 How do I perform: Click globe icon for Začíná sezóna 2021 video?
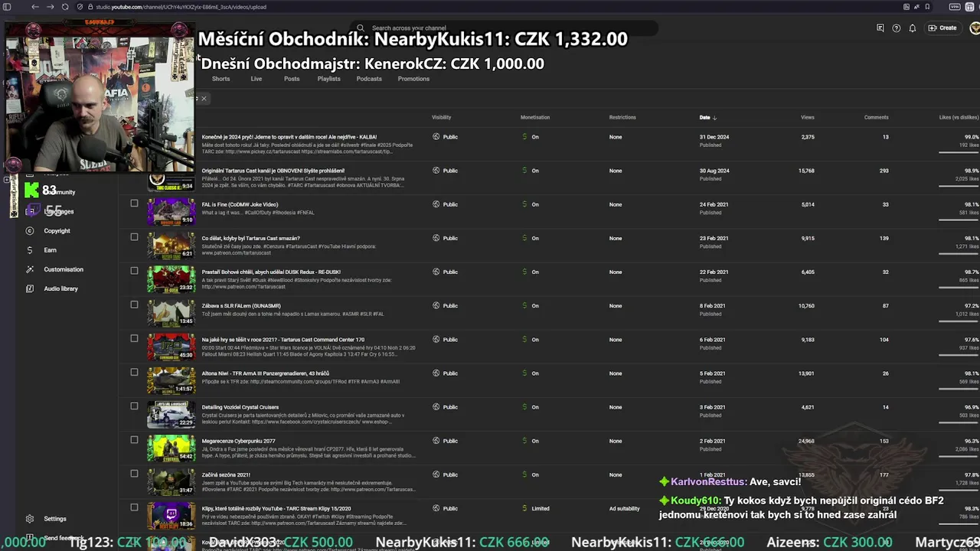(436, 474)
